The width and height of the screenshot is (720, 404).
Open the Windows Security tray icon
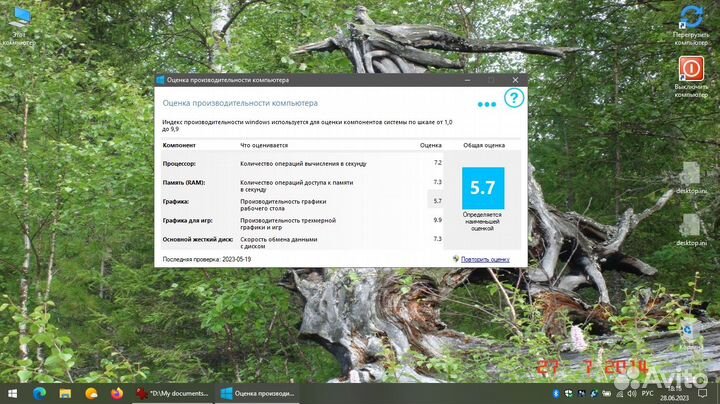coord(568,393)
